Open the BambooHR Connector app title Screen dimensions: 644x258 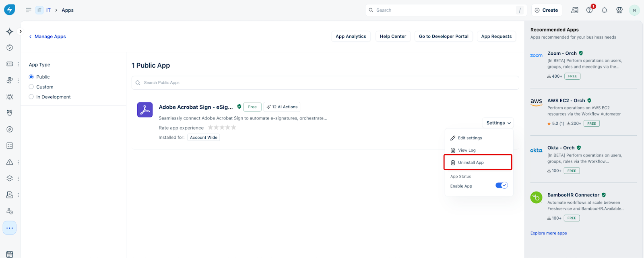pos(573,195)
